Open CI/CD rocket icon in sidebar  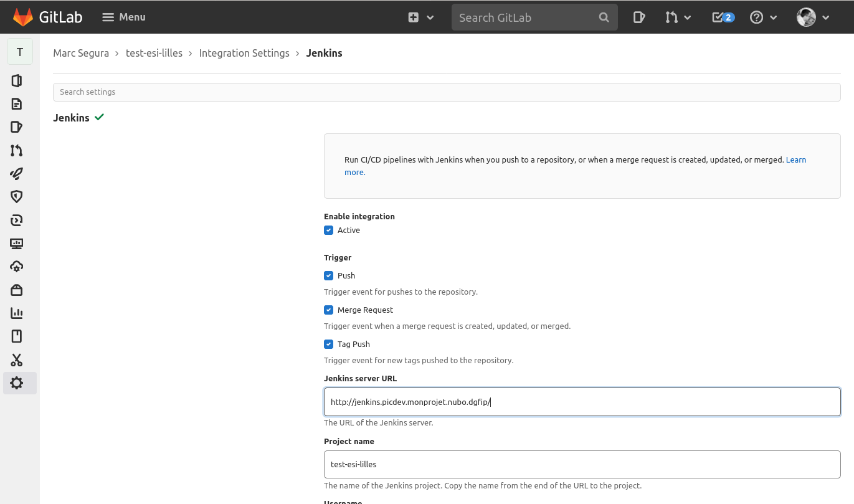17,174
